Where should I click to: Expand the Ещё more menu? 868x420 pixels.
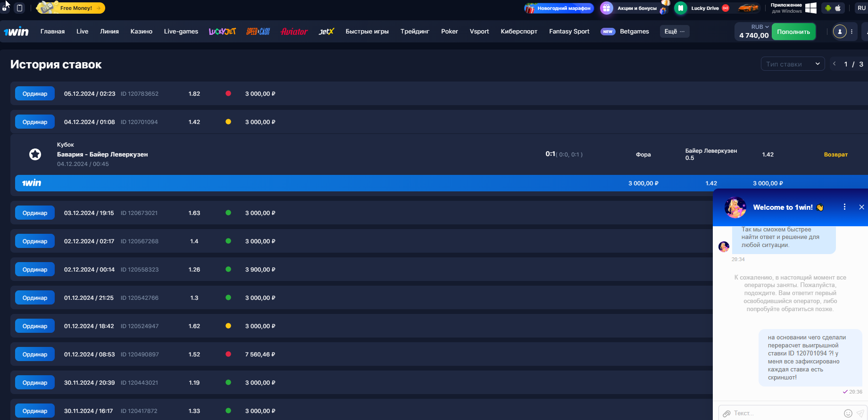674,32
